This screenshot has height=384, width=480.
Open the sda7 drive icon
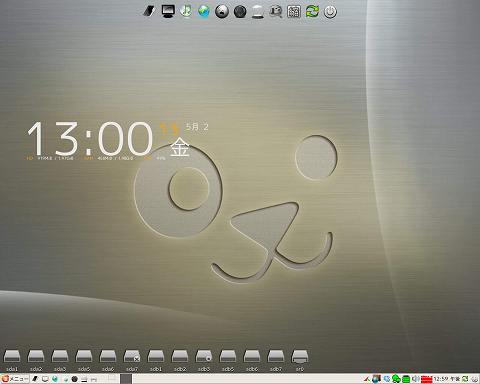point(132,357)
